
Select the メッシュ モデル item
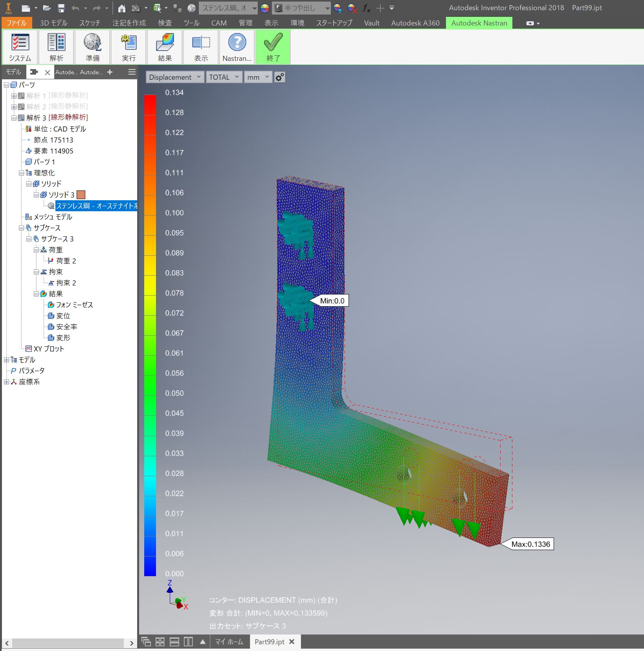tap(53, 217)
